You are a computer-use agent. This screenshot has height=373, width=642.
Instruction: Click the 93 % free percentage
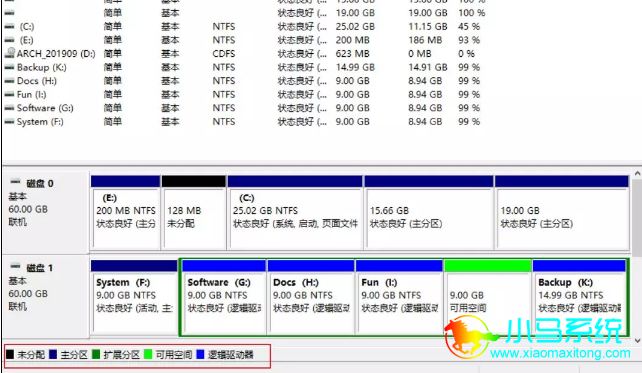(x=469, y=40)
